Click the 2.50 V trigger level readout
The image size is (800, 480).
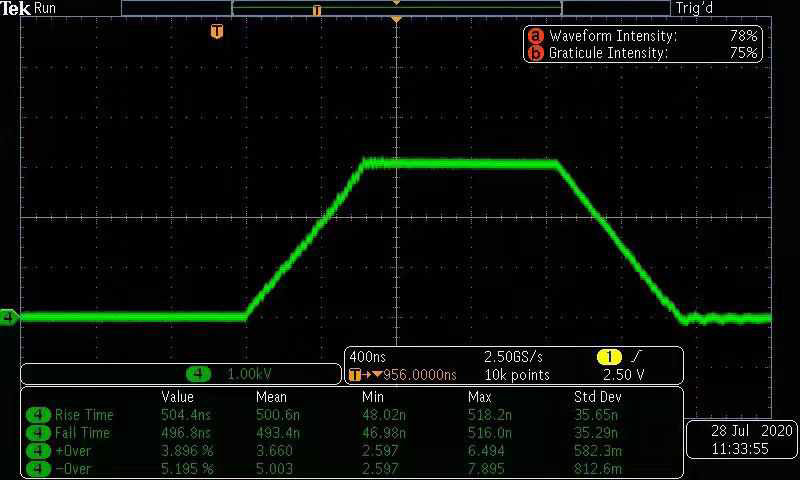click(623, 375)
